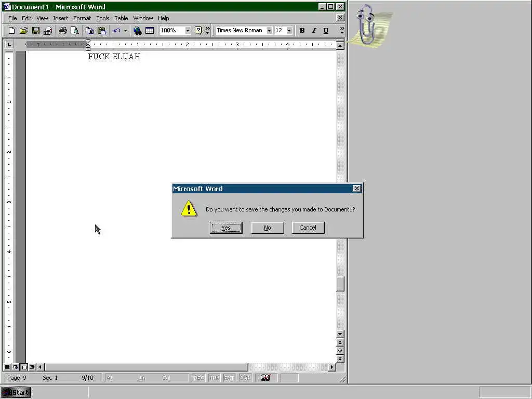This screenshot has width=532, height=399.
Task: Open the Windows Start button
Action: (16, 393)
